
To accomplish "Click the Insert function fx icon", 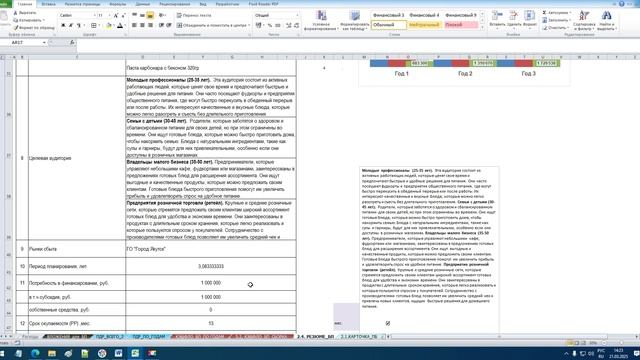I will [x=72, y=42].
